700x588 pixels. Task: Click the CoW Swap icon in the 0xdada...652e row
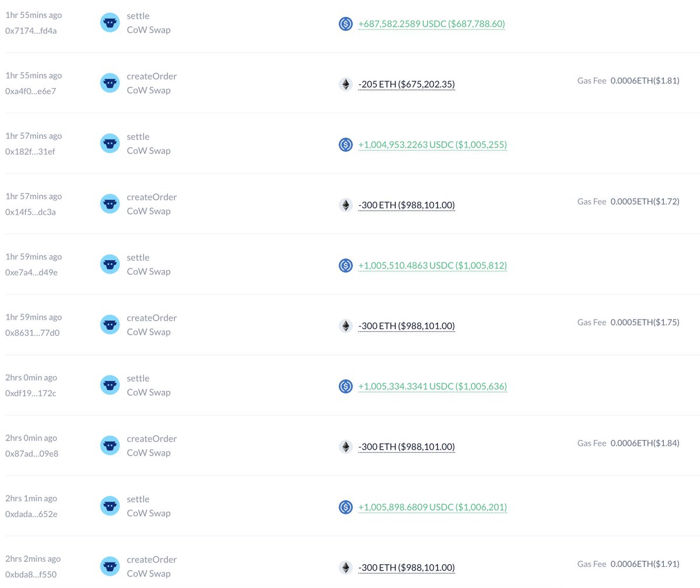point(110,506)
